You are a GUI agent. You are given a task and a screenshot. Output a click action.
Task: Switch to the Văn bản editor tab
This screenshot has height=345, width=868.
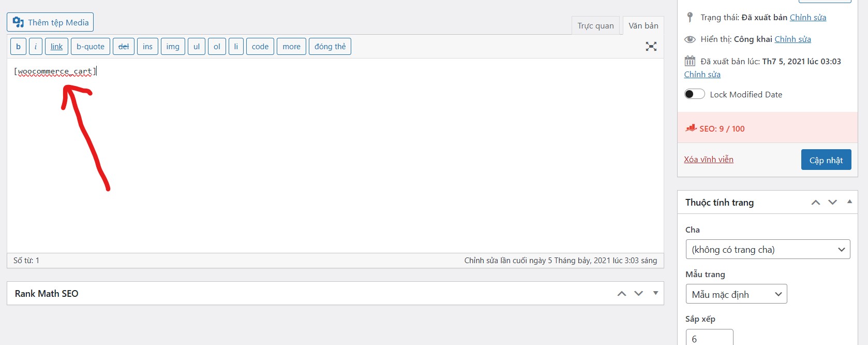pos(643,26)
